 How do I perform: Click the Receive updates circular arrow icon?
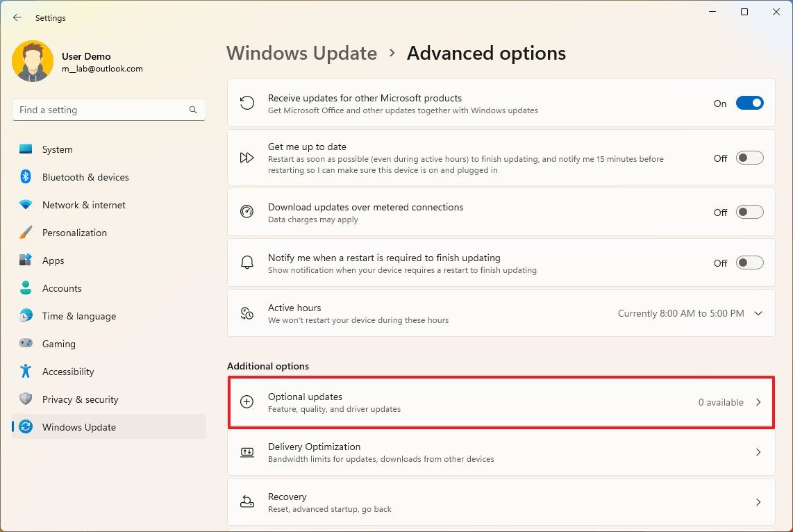pyautogui.click(x=247, y=103)
